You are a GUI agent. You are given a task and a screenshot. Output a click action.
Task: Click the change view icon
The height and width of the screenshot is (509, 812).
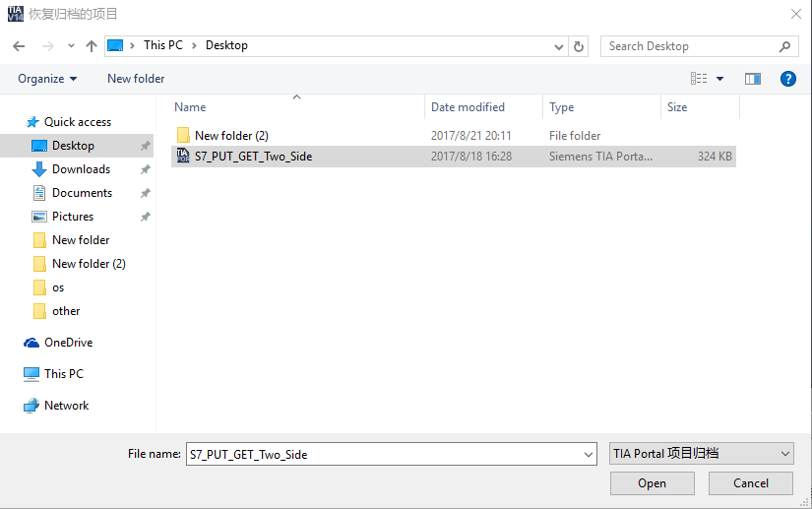coord(700,79)
